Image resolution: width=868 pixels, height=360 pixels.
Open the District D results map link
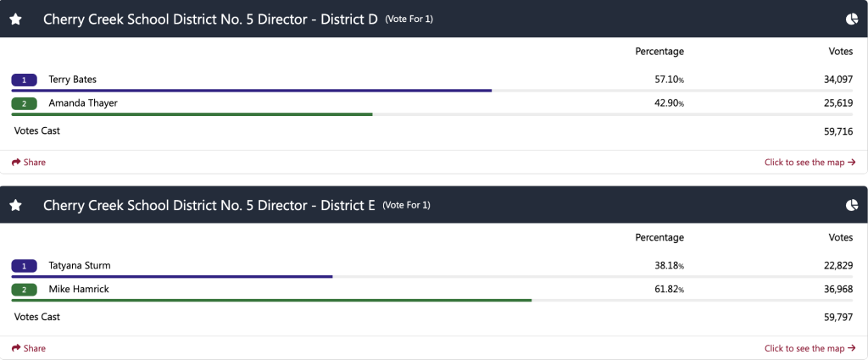pyautogui.click(x=810, y=163)
